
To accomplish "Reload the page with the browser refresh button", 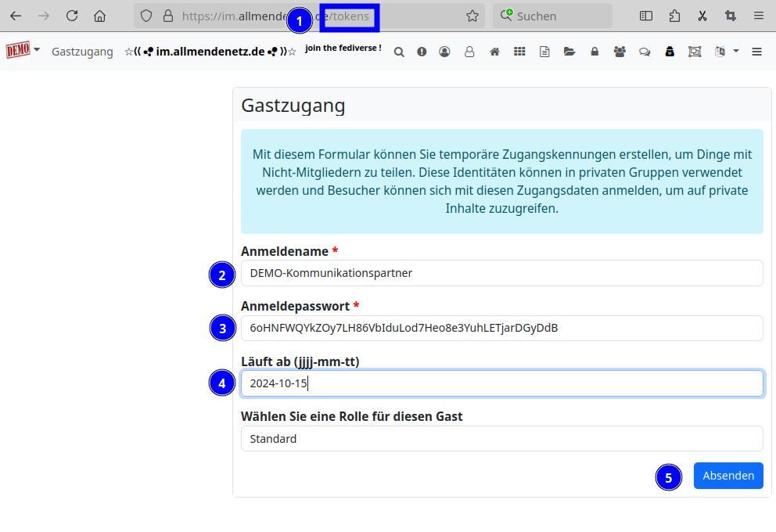I will click(x=72, y=16).
